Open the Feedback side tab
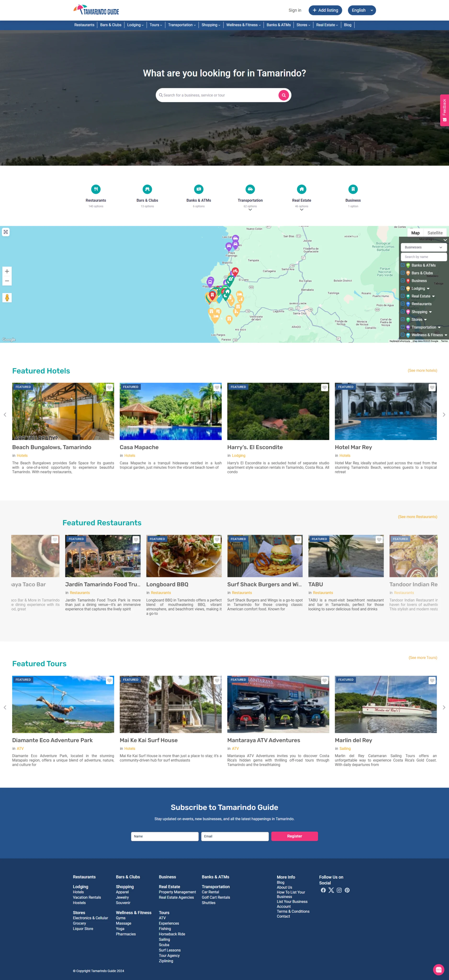Viewport: 449px width, 980px height. point(444,110)
